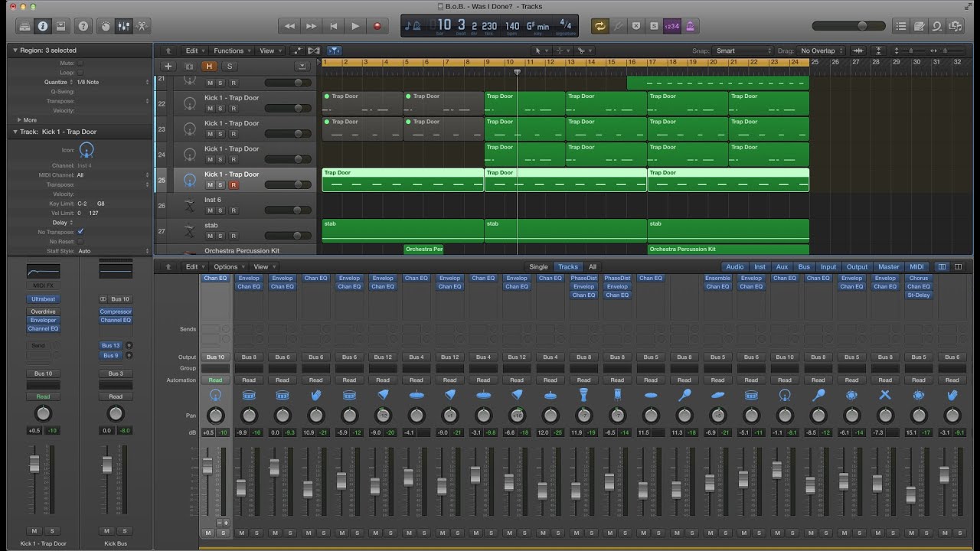Open the Drag No Overlap dropdown
Screen dimensions: 980x551
(821, 51)
